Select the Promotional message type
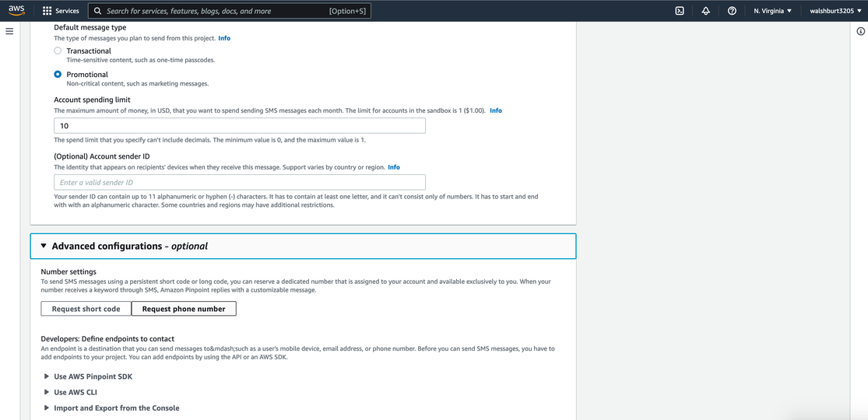868x420 pixels. click(x=58, y=74)
